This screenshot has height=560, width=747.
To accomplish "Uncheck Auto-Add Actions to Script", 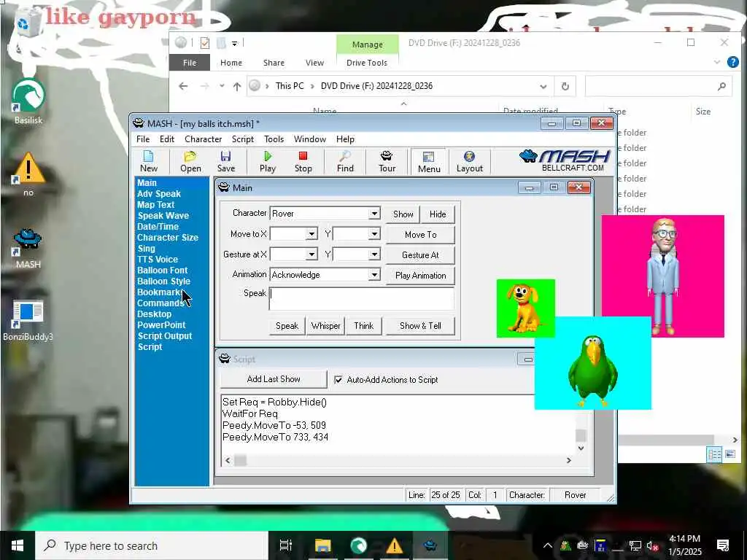I will point(338,380).
